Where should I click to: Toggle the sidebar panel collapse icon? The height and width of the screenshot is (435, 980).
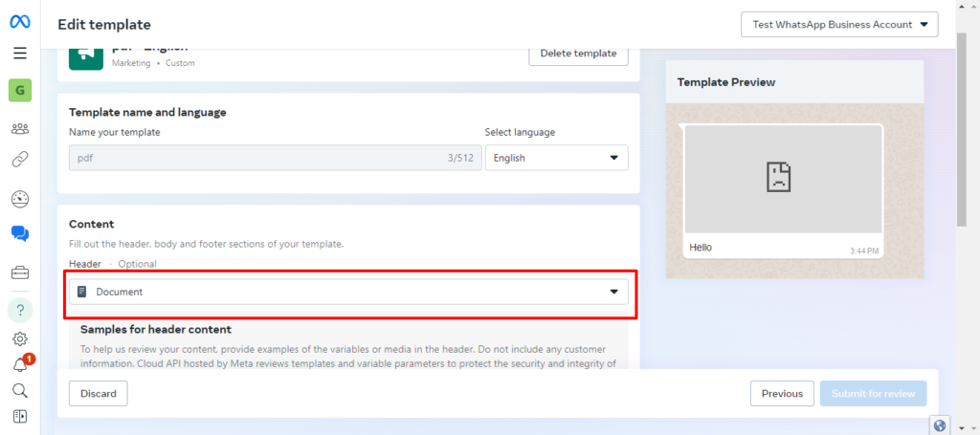tap(20, 416)
